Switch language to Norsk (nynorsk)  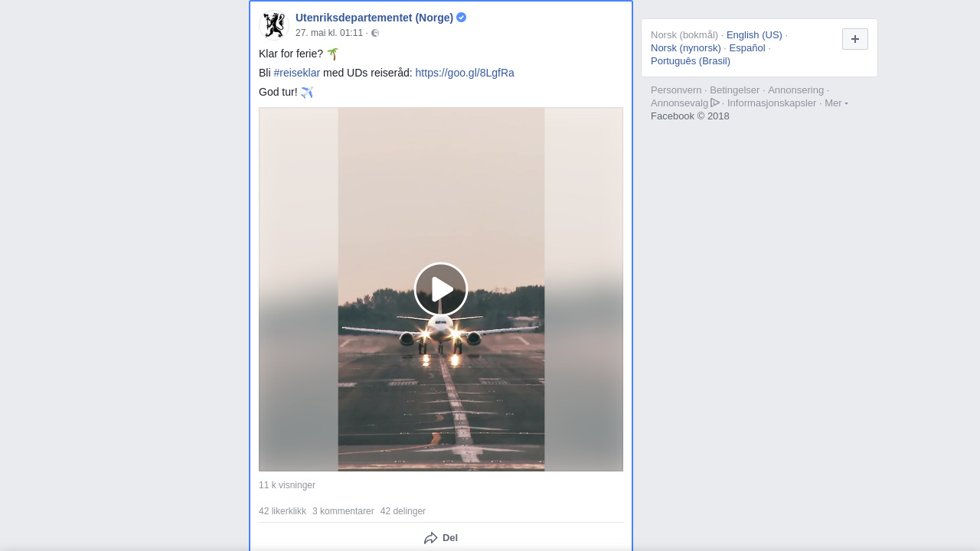tap(686, 48)
